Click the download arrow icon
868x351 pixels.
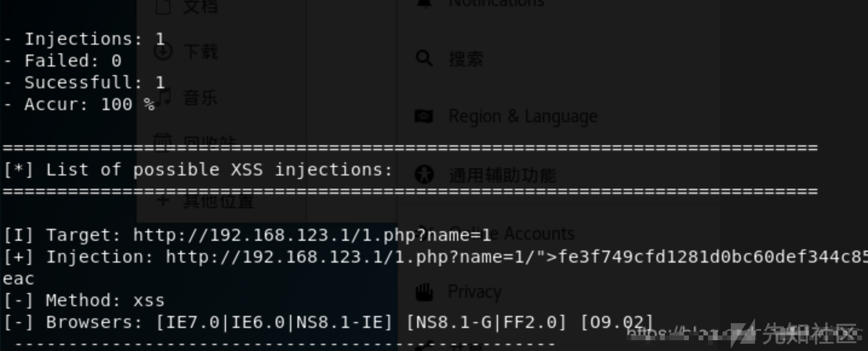click(163, 51)
